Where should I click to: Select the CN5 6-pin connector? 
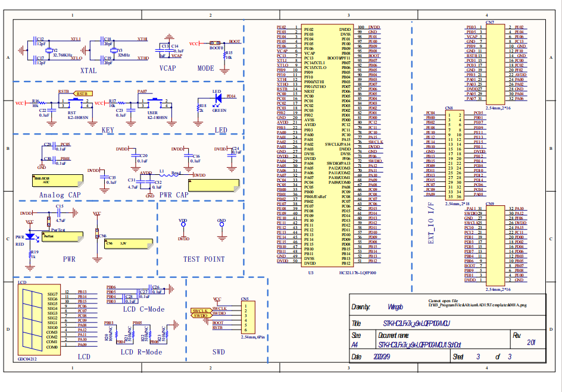248,318
